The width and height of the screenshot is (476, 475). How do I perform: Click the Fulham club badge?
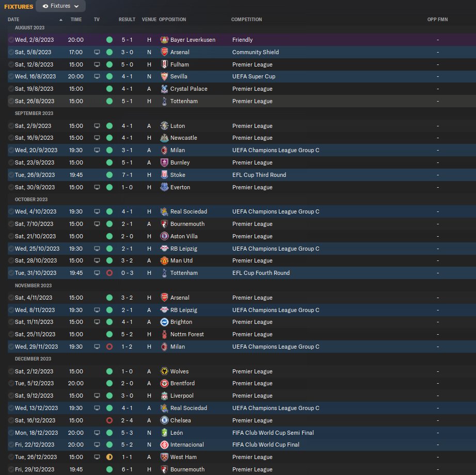tap(164, 64)
